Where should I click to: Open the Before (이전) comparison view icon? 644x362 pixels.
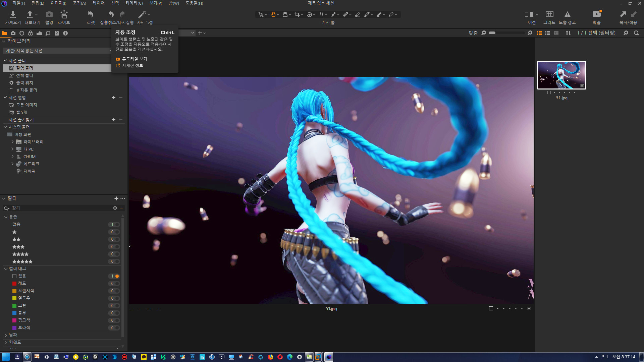(529, 14)
